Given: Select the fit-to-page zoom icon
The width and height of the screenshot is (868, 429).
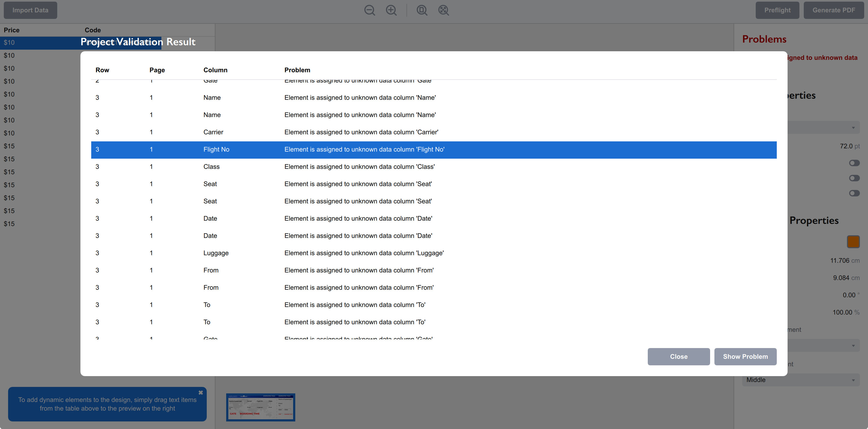Looking at the screenshot, I should (422, 10).
